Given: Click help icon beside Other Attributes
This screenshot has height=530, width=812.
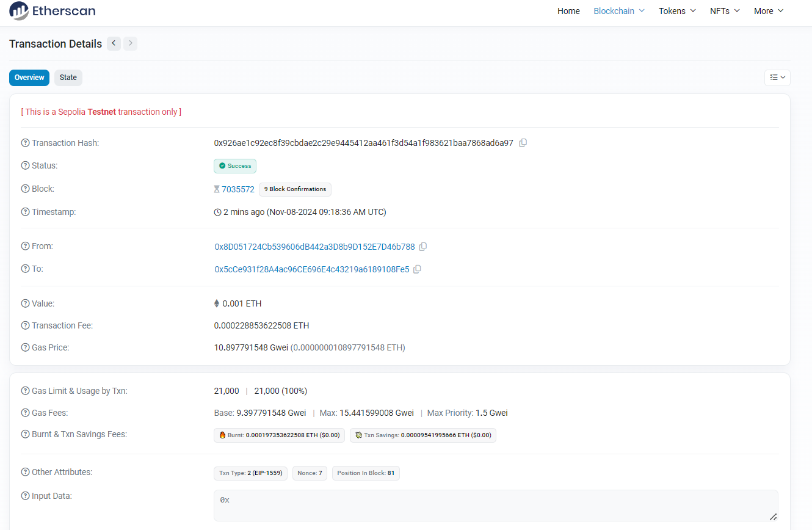Looking at the screenshot, I should click(25, 472).
